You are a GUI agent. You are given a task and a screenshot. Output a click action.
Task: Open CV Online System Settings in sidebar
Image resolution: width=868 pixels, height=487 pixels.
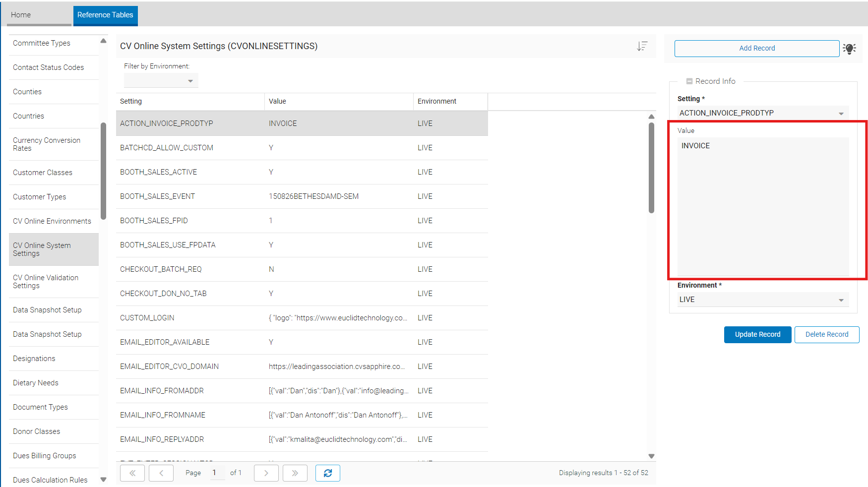click(54, 249)
